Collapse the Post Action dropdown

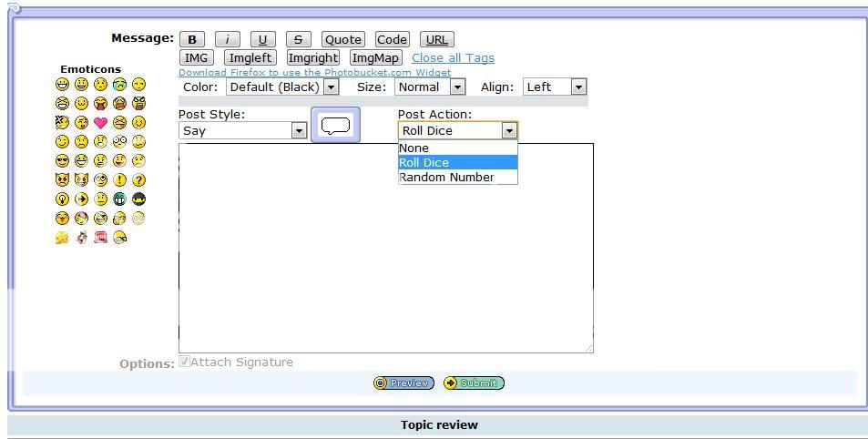[x=458, y=130]
